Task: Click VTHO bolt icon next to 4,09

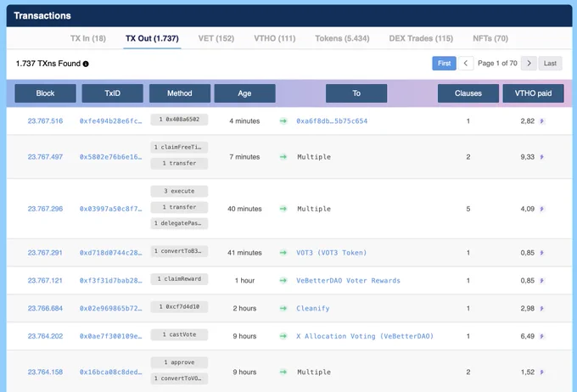Action: click(x=541, y=209)
